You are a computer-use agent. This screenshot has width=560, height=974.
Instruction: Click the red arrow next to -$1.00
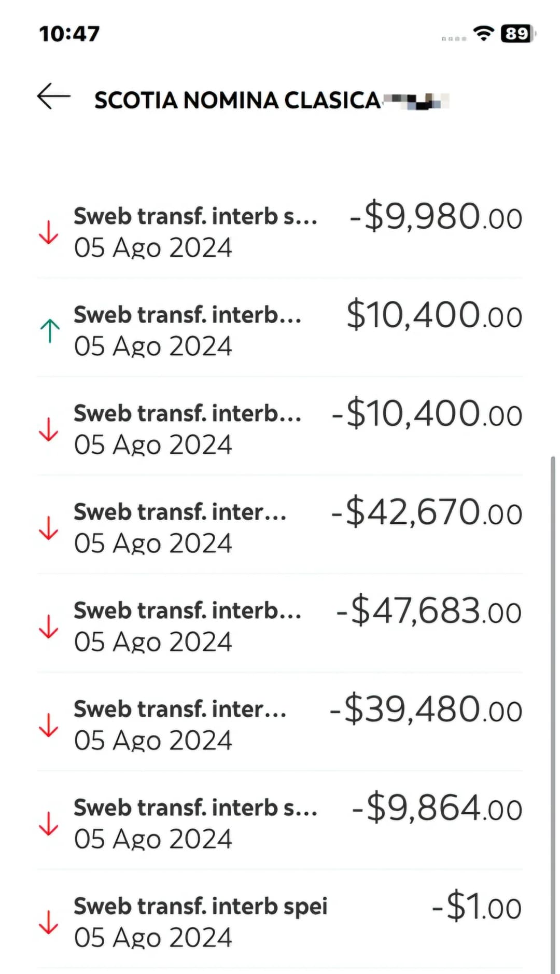point(49,922)
